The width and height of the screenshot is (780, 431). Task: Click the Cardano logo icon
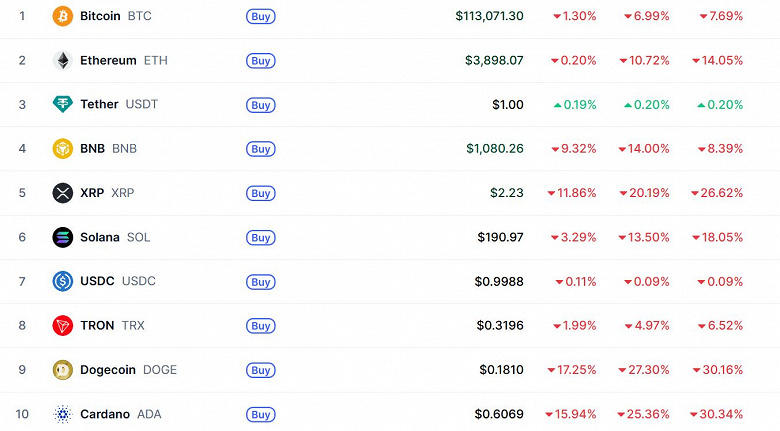(63, 414)
